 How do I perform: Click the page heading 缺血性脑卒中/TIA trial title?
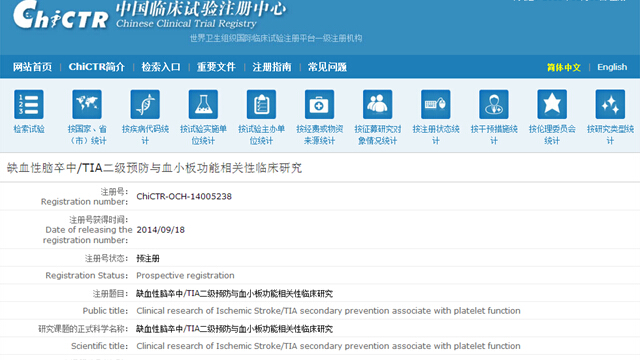[x=154, y=168]
